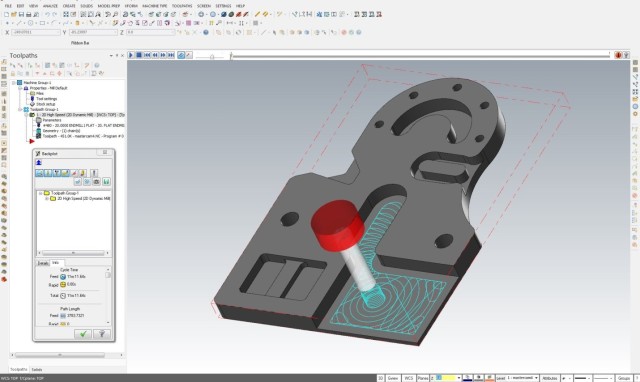The height and width of the screenshot is (382, 640).
Task: Click the Undo arrow icon
Action: (x=48, y=14)
